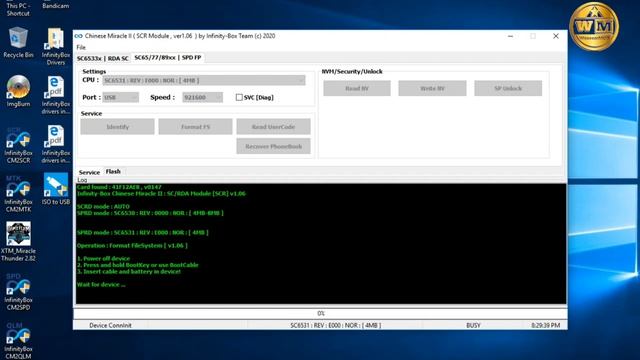640x360 pixels.
Task: Open the ISO to USB icon
Action: pyautogui.click(x=56, y=189)
